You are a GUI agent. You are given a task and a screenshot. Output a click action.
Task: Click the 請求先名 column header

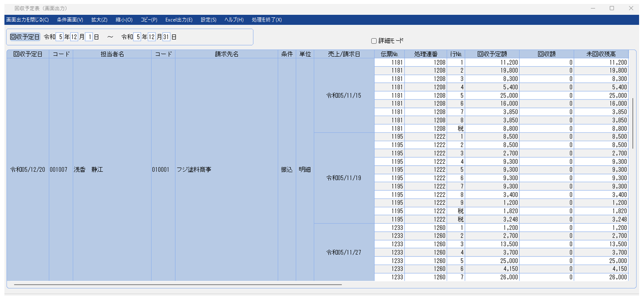pyautogui.click(x=226, y=54)
